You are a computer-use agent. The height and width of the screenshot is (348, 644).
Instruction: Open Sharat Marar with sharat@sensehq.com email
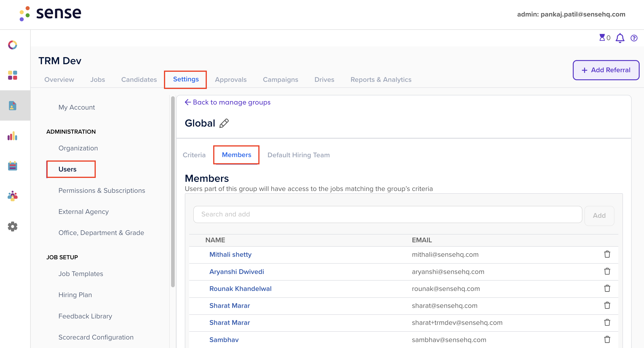230,305
